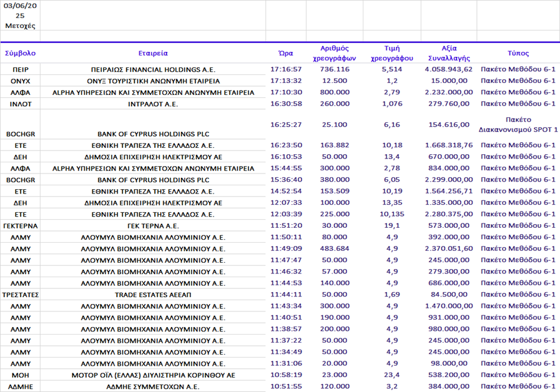Select the ΓΕΚΤΕΡΝΑ symbol cell
Screen dimensions: 560x392
[x=20, y=226]
